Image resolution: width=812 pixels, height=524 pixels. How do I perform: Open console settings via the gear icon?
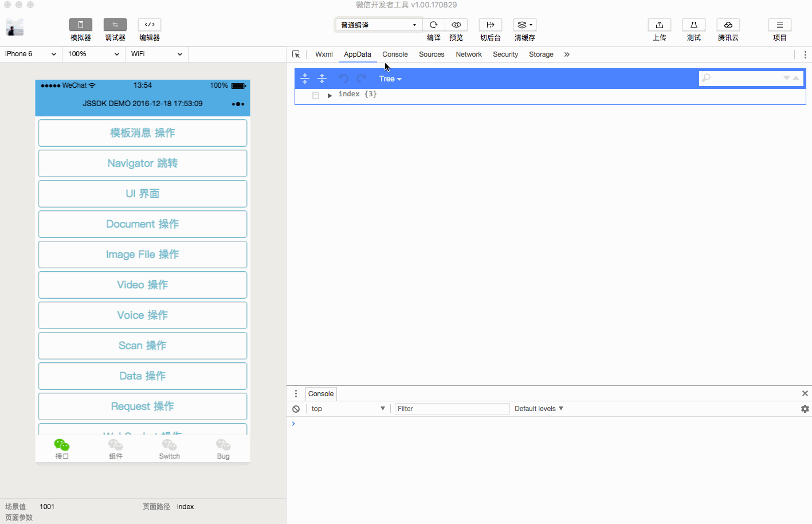pos(805,408)
